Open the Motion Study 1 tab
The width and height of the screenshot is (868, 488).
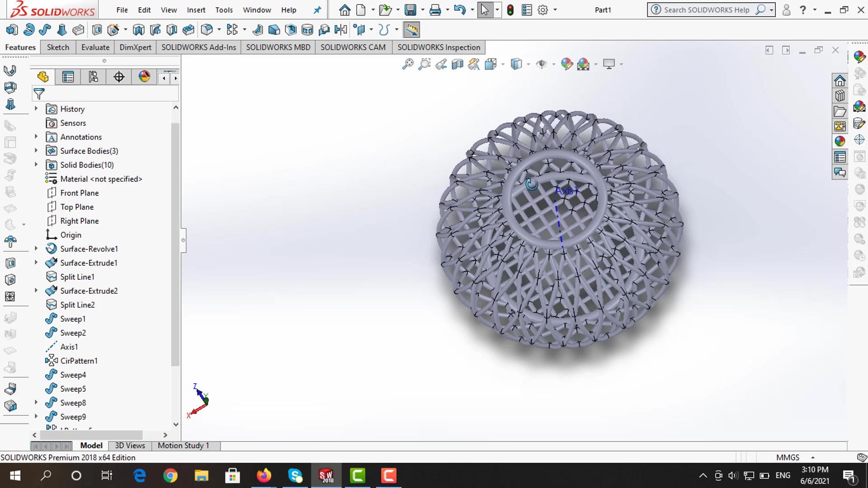[x=183, y=446]
